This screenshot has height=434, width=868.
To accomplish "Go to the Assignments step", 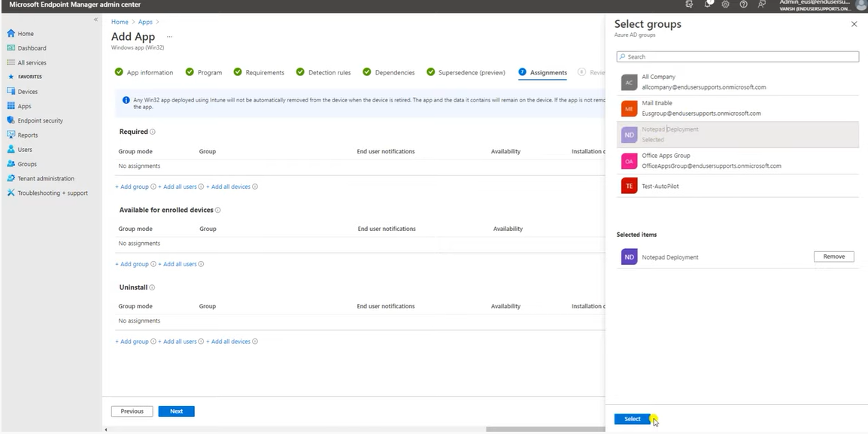I will click(x=542, y=72).
